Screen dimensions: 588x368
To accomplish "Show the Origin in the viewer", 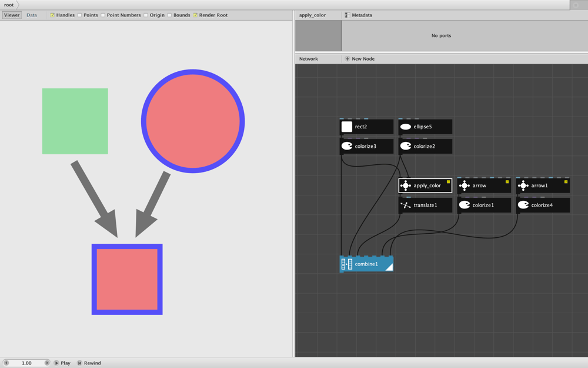I will (x=145, y=15).
